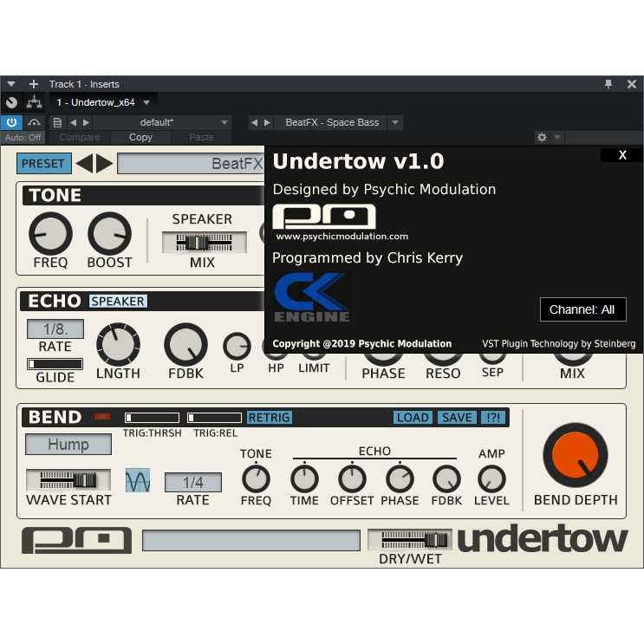The width and height of the screenshot is (644, 644).
Task: Select previous plugin preset left arrow
Action: (85, 164)
